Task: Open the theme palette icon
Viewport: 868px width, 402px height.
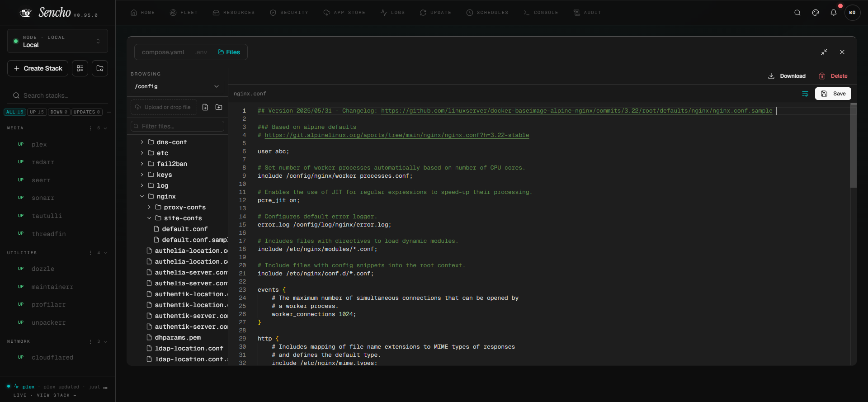Action: (816, 13)
